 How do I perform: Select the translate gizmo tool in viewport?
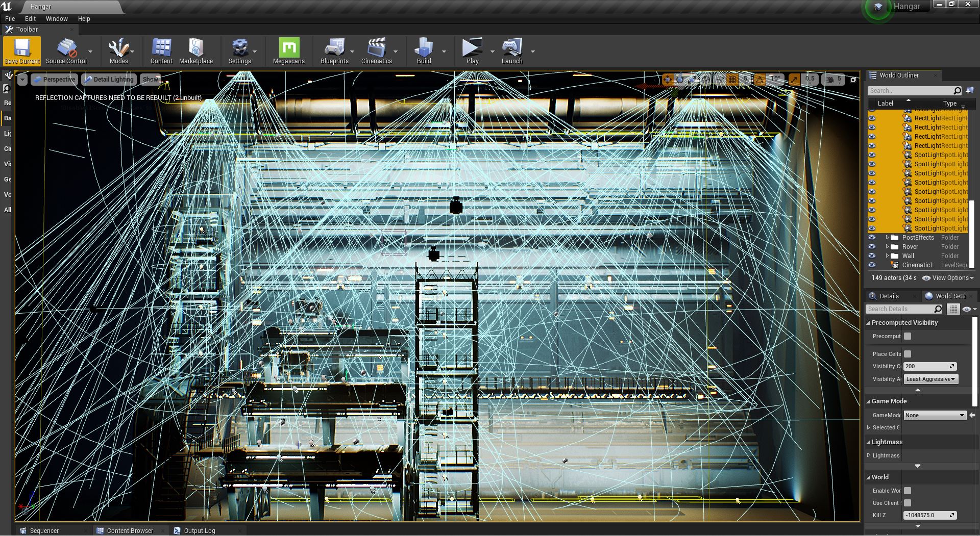tap(668, 79)
